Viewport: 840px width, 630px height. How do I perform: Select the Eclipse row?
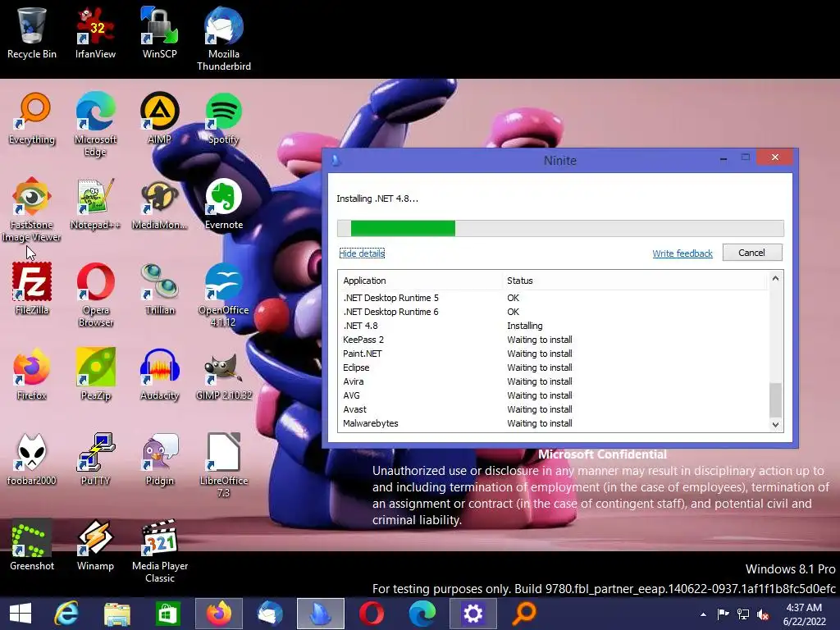click(x=554, y=367)
